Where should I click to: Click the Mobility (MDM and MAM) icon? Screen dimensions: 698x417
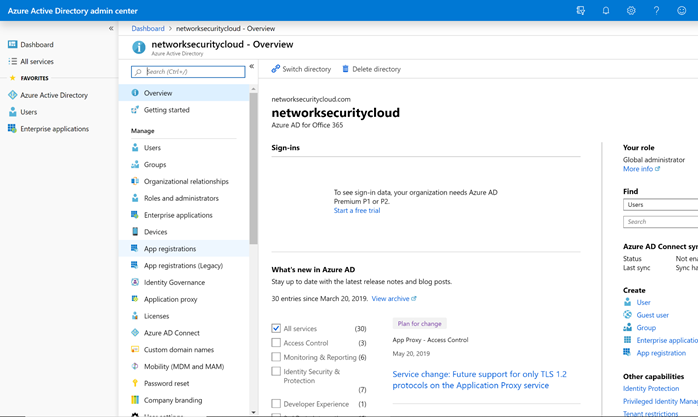[x=135, y=366]
